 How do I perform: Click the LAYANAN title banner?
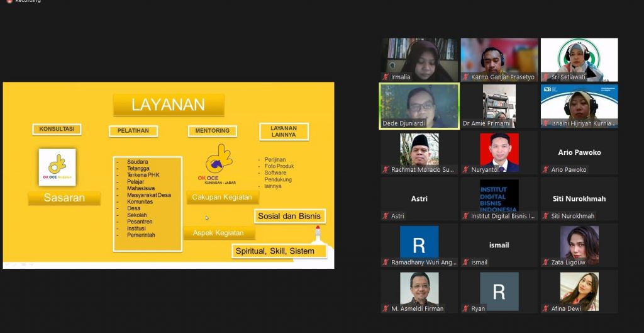pyautogui.click(x=168, y=105)
